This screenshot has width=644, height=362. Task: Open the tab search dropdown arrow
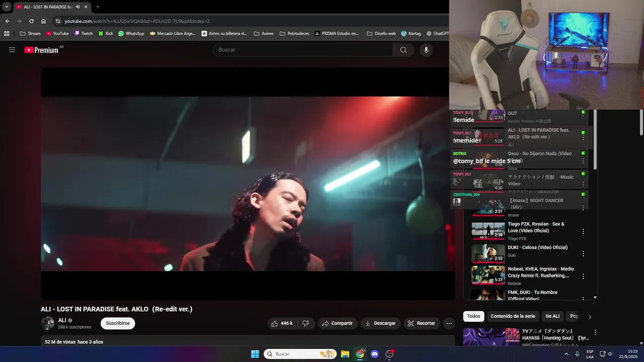pos(7,7)
